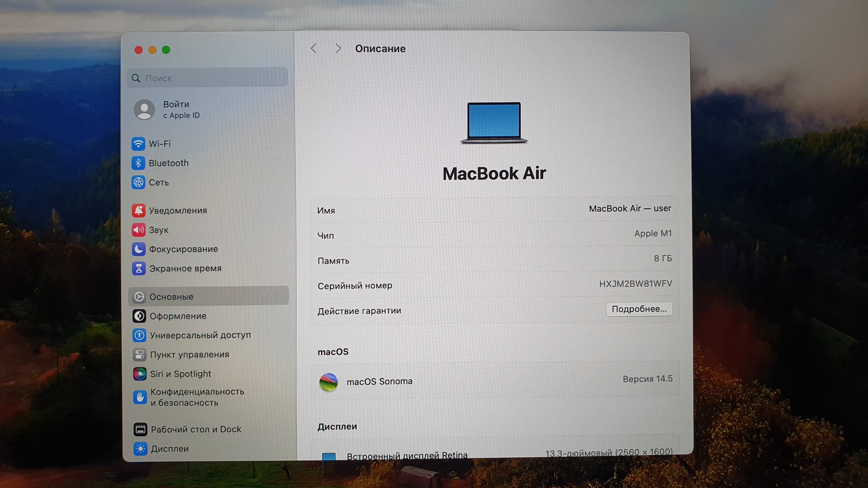
Task: Go back with the left chevron
Action: click(314, 49)
